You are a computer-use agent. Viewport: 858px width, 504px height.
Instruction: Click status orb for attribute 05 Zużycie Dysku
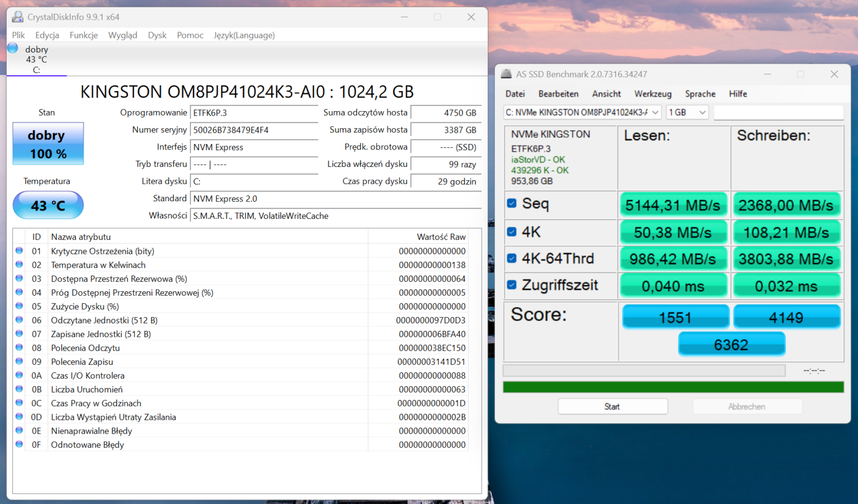click(x=19, y=306)
